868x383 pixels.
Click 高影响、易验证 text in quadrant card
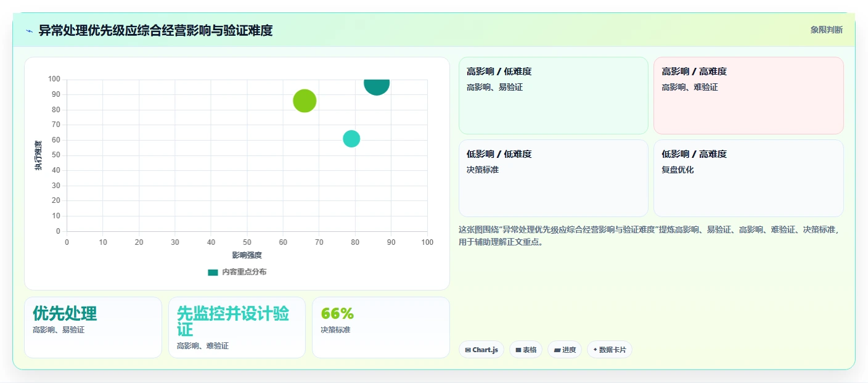[x=494, y=88]
